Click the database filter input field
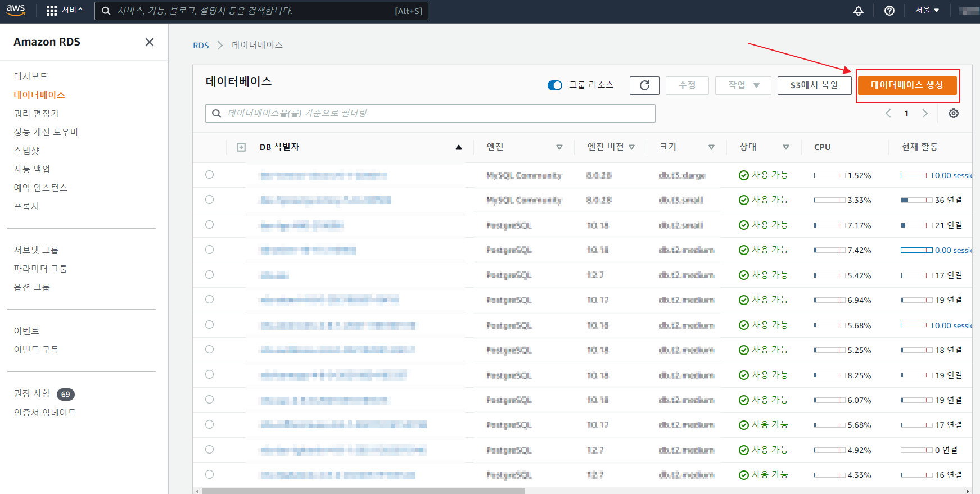 coord(430,114)
